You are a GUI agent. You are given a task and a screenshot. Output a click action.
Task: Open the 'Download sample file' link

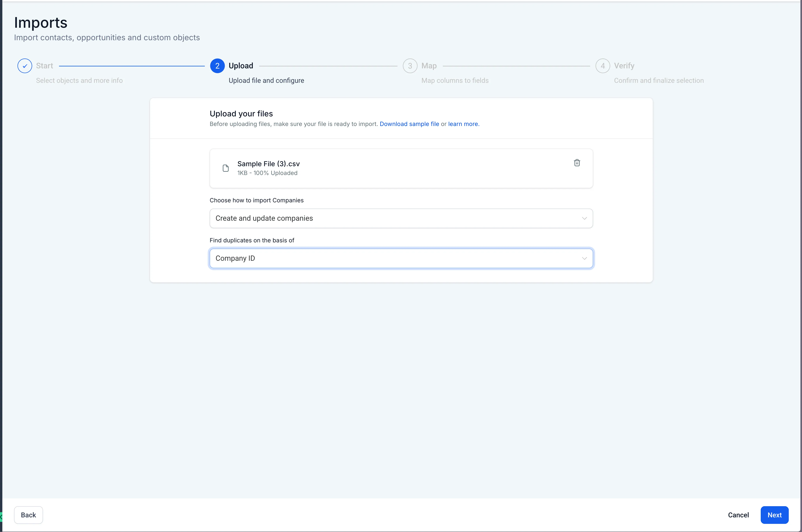click(409, 124)
